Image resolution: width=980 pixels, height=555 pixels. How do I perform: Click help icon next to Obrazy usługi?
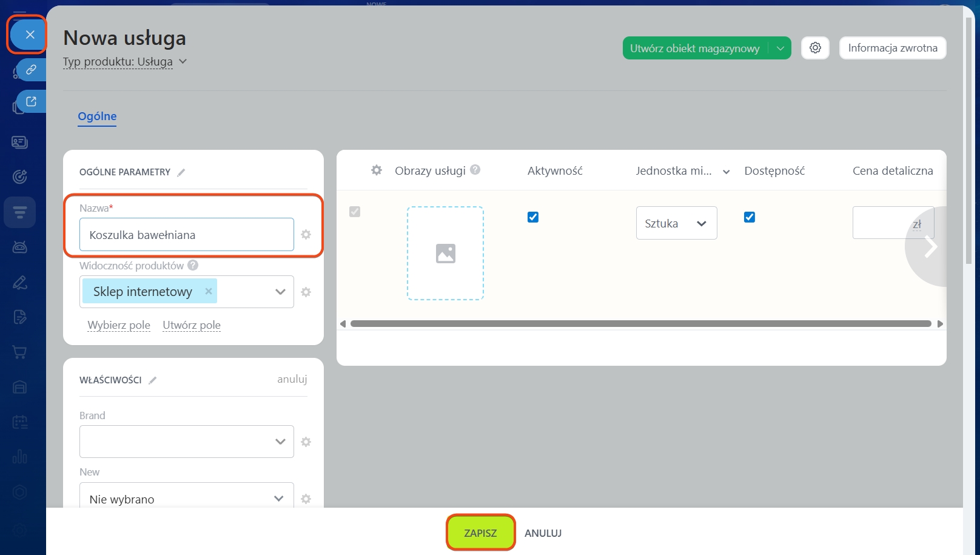pyautogui.click(x=475, y=170)
